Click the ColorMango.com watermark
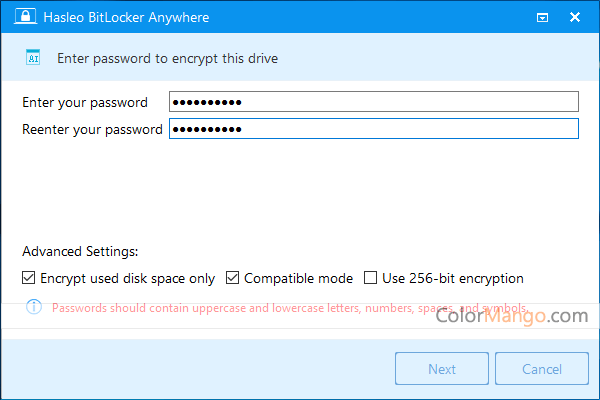The height and width of the screenshot is (400, 600). pos(511,317)
